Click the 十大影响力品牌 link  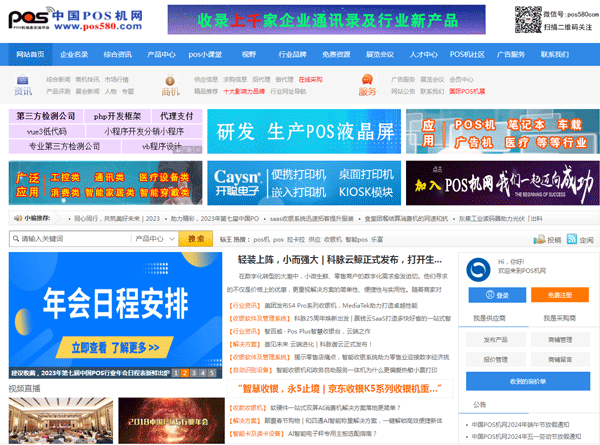coord(244,91)
